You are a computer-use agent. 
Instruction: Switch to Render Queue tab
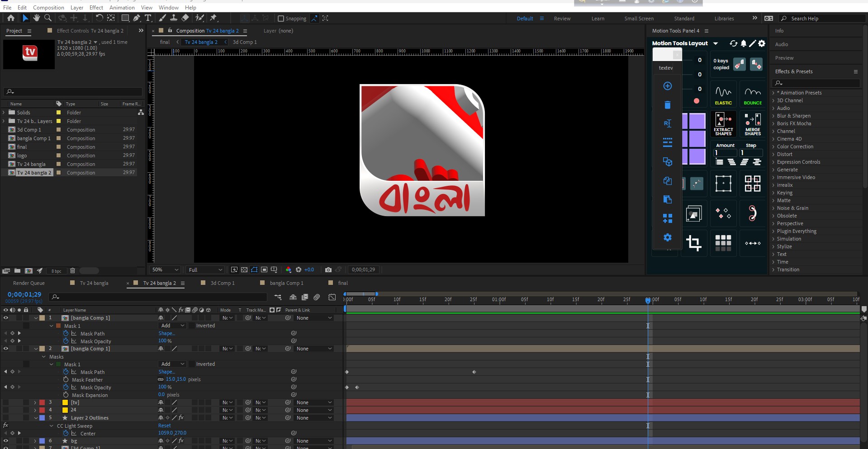(x=29, y=283)
